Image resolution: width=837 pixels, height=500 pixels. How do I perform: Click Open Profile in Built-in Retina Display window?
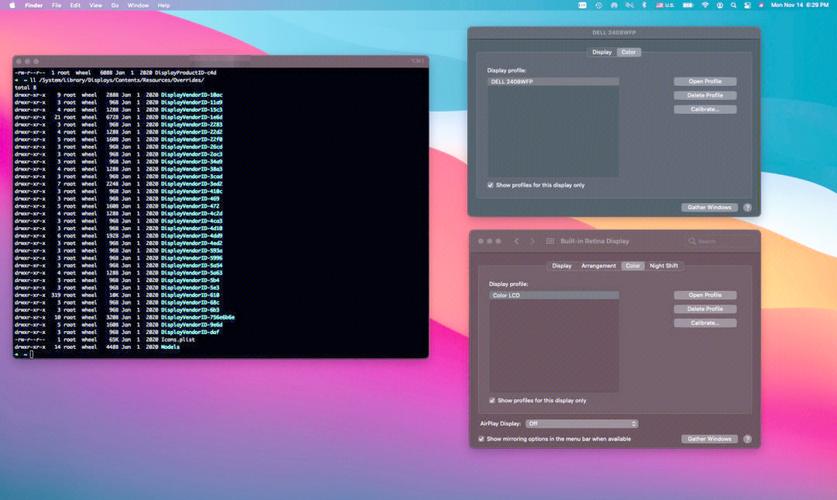pyautogui.click(x=705, y=295)
